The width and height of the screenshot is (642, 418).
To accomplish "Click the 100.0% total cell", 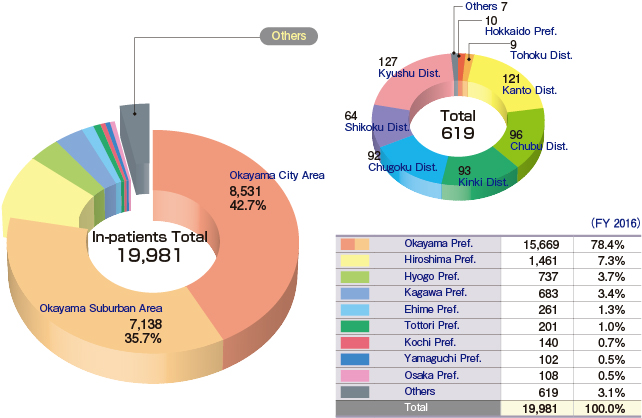I will click(605, 409).
